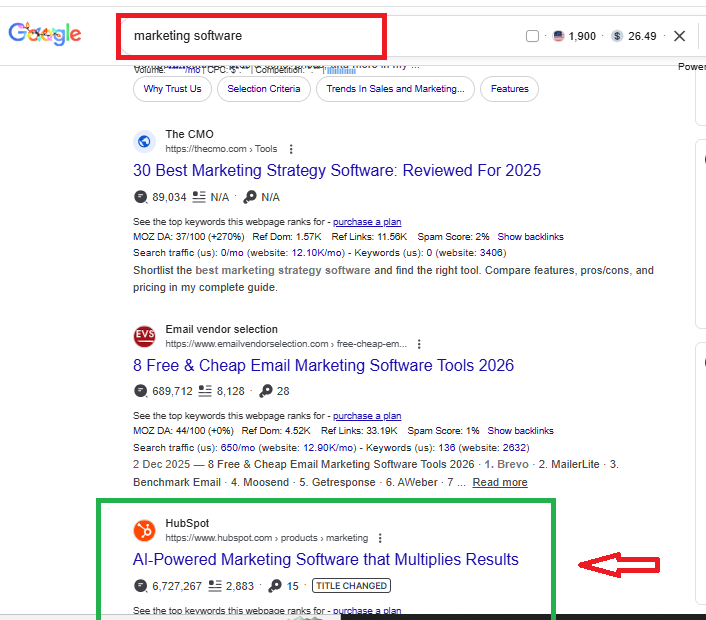Open 12.90K/mo website traffic link
Screen dimensions: 706x620
click(x=328, y=448)
